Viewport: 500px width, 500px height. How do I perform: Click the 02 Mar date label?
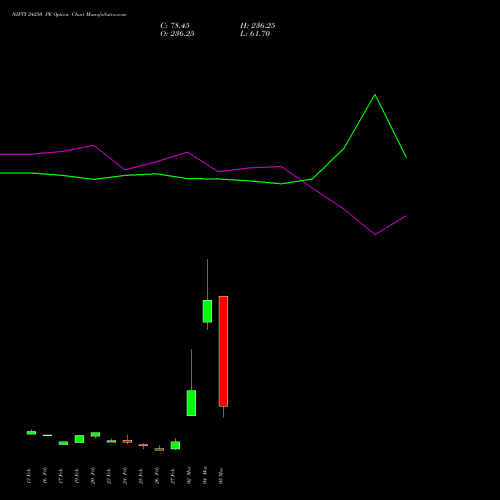coord(189,476)
